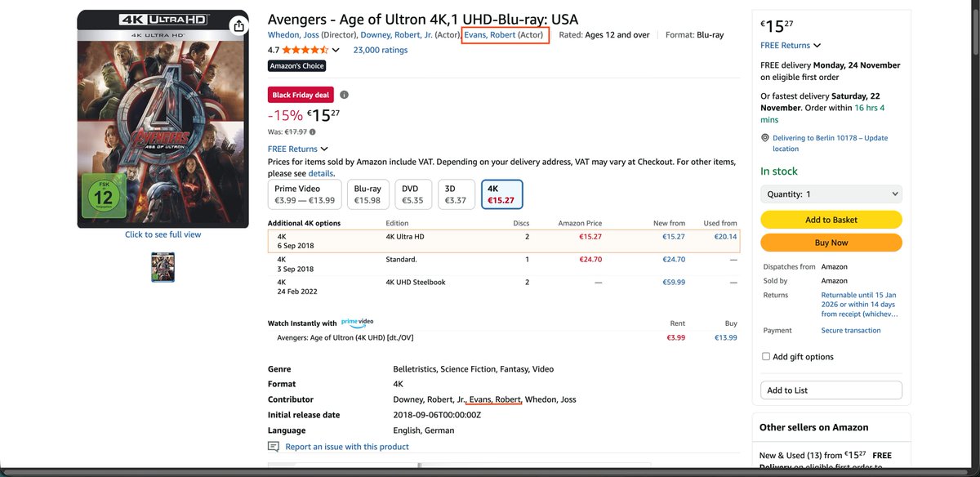Open Evans, Robert actor link
This screenshot has height=477, width=980.
tap(490, 35)
